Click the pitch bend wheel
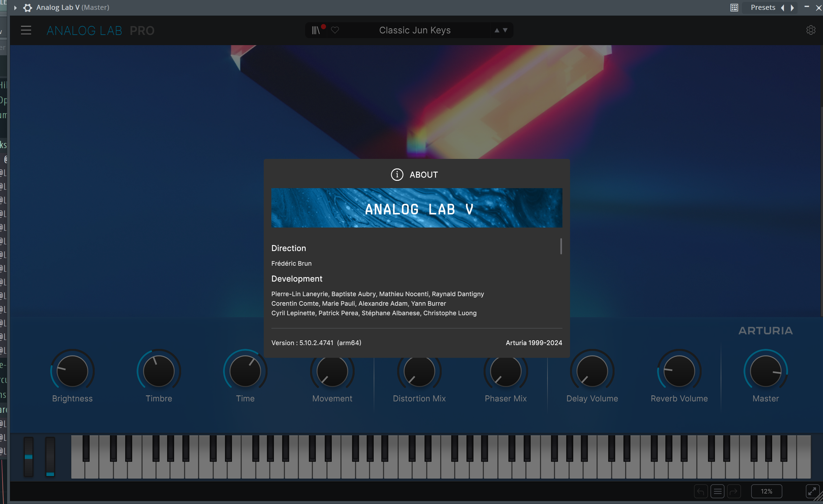The width and height of the screenshot is (823, 504). tap(29, 457)
